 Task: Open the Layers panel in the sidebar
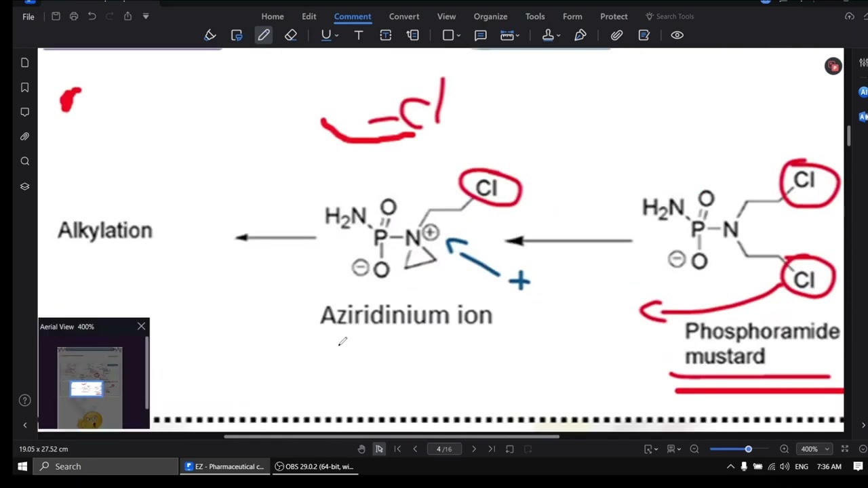pyautogui.click(x=25, y=186)
